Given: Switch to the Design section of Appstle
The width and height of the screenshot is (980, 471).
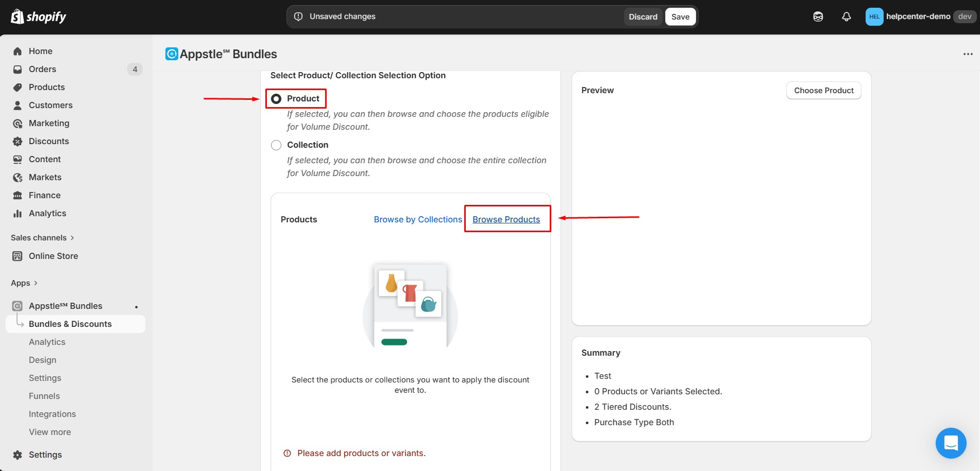Looking at the screenshot, I should click(x=42, y=359).
